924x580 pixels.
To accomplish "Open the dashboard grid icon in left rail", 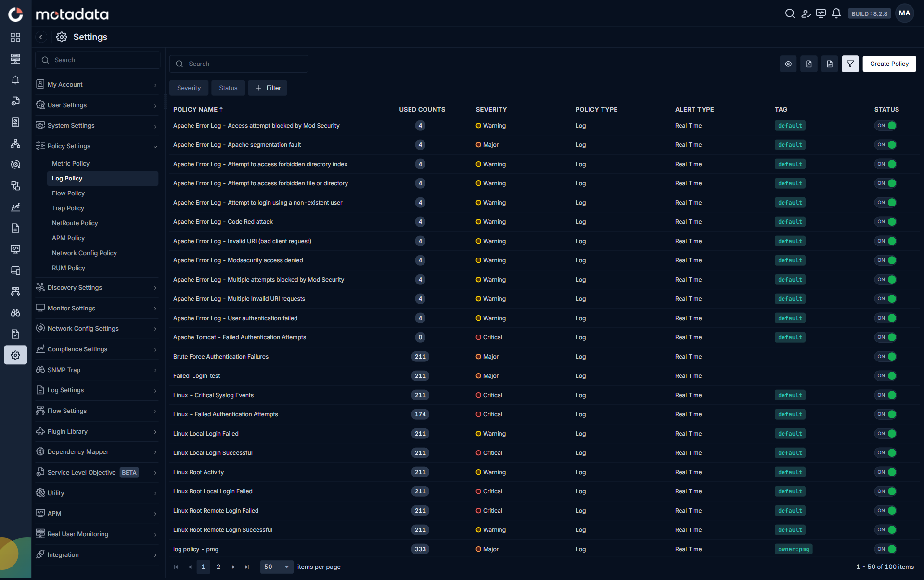I will point(15,38).
